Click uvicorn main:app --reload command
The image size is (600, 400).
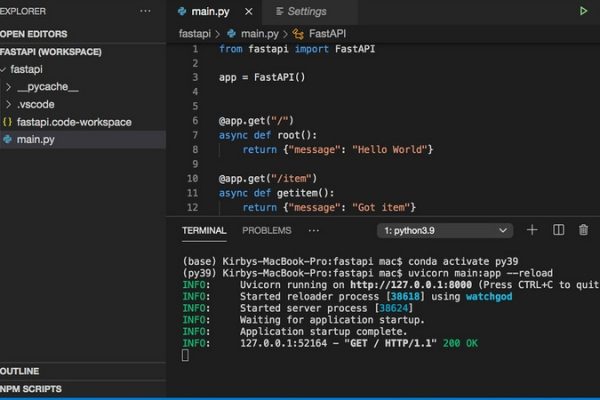tap(480, 273)
